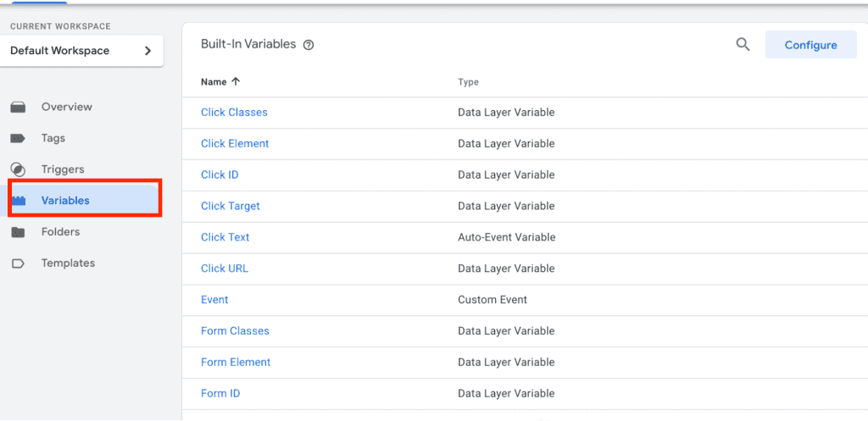Click Data Layer Variable beside Form ID
The height and width of the screenshot is (421, 868).
point(506,393)
